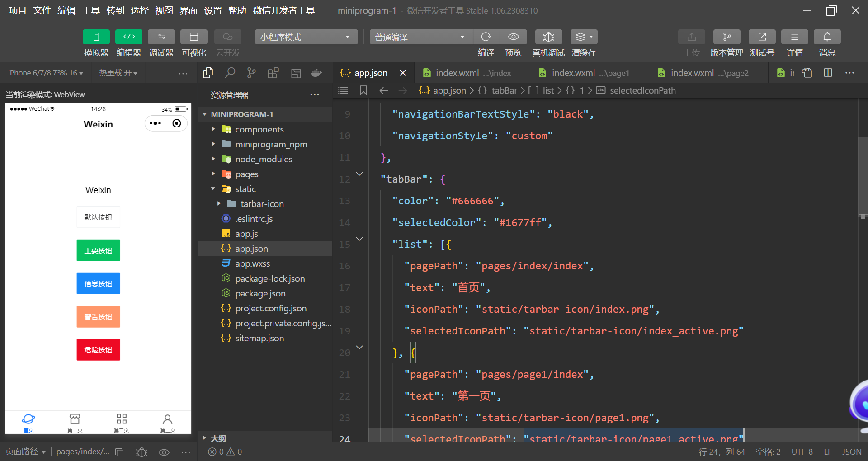The image size is (868, 461).
Task: Open the search panel in sidebar
Action: 230,73
